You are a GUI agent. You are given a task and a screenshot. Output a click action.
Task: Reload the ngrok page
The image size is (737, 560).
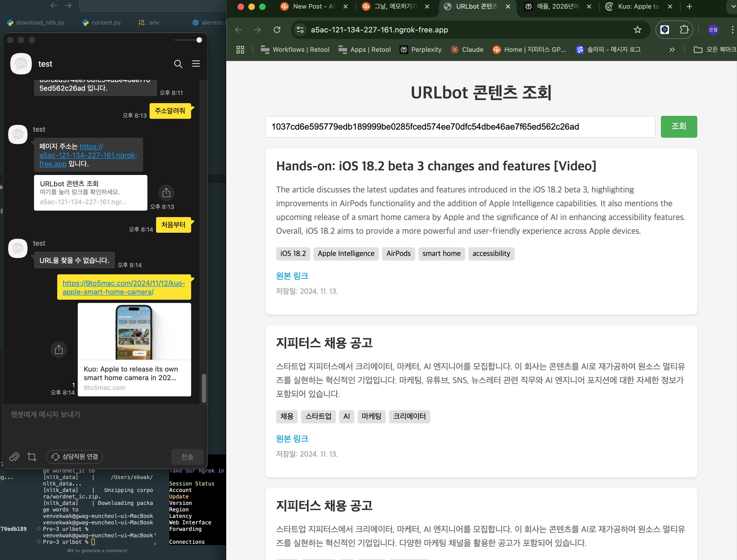277,30
